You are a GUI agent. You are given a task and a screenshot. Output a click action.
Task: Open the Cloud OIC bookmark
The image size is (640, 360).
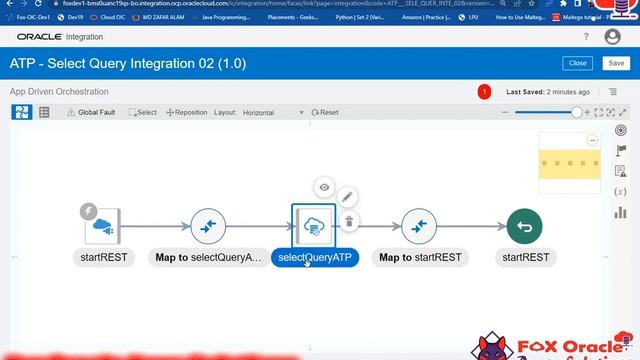pyautogui.click(x=108, y=18)
